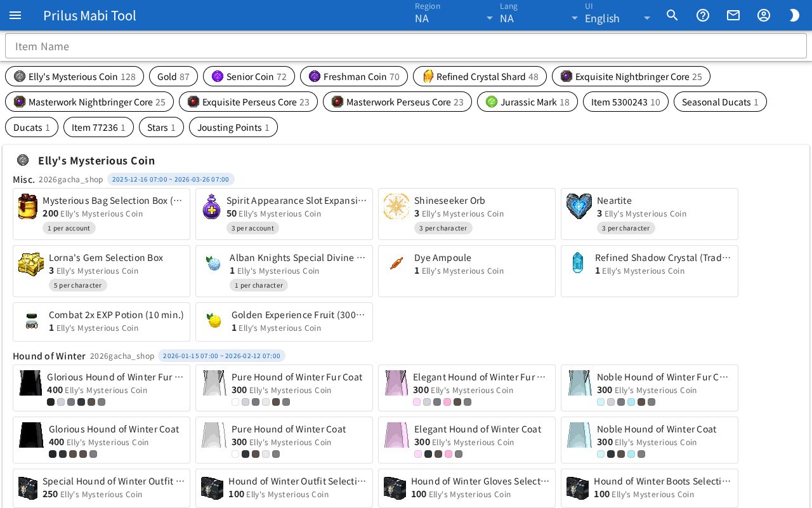Click the Golden Experience Fruit icon
This screenshot has width=812, height=508.
[x=214, y=321]
